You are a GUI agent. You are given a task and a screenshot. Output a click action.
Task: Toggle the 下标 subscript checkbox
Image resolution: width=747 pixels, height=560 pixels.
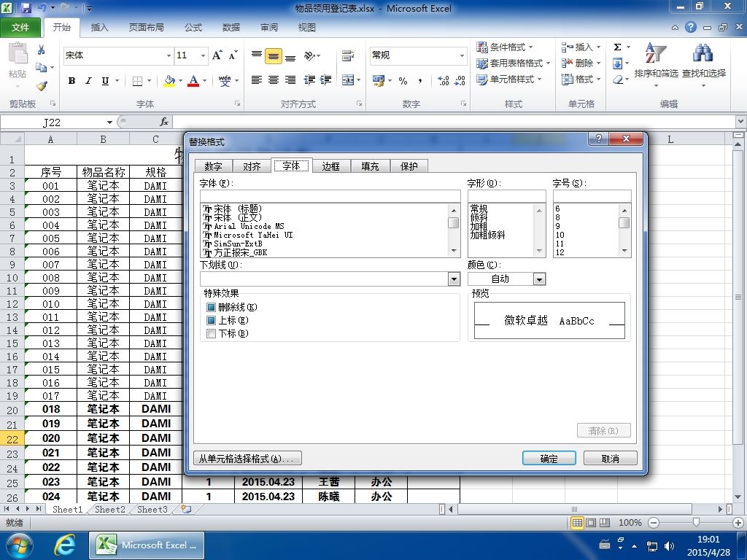(211, 333)
